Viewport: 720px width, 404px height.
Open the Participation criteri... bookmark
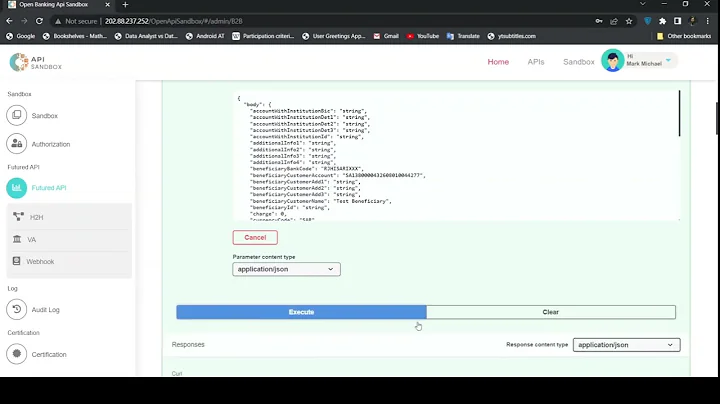(263, 36)
